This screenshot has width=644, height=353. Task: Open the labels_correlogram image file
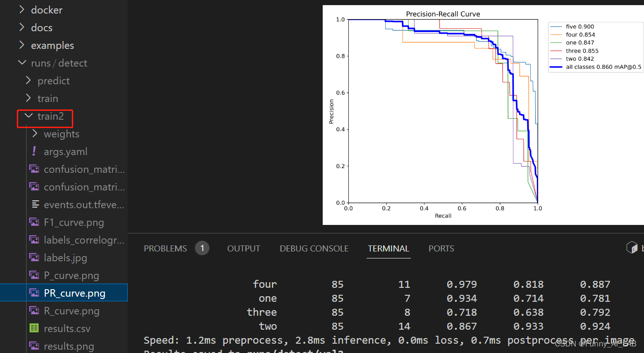(84, 240)
